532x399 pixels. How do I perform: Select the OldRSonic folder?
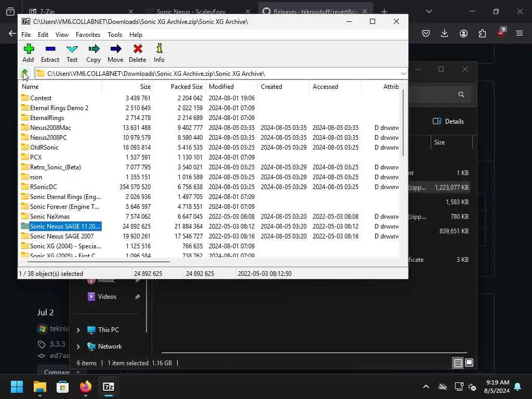pos(44,147)
